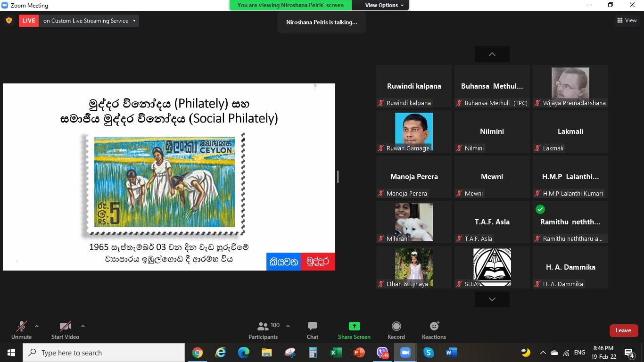Select Ruwindi kalpana participant tile
This screenshot has width=644, height=362.
[x=414, y=87]
